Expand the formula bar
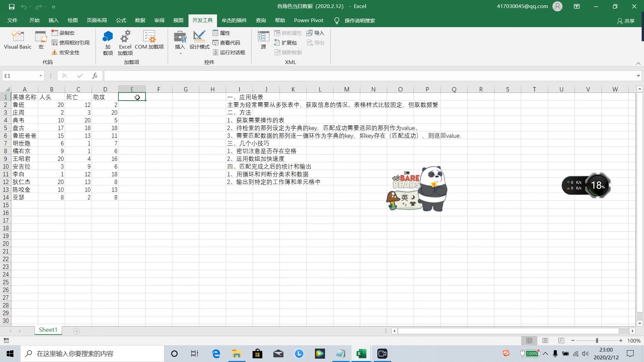 [x=638, y=76]
